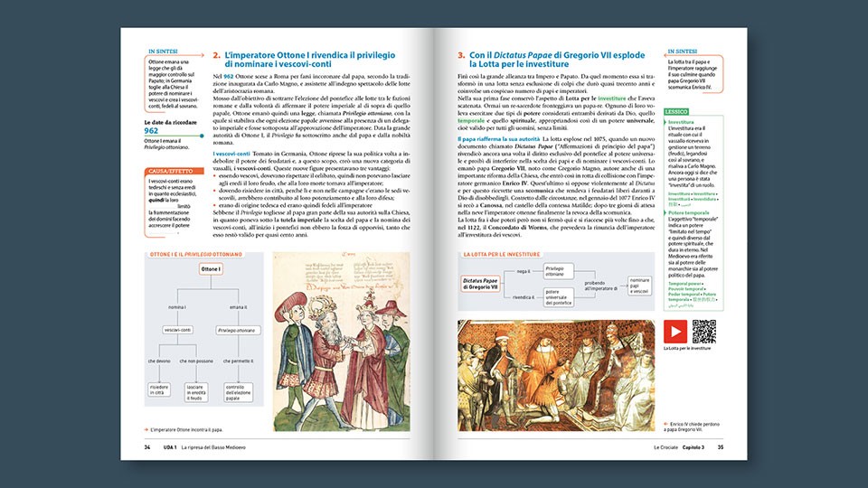Screen dimensions: 868x488
Task: Select 'Le date da ricordare' sidebar title
Action: click(x=171, y=123)
